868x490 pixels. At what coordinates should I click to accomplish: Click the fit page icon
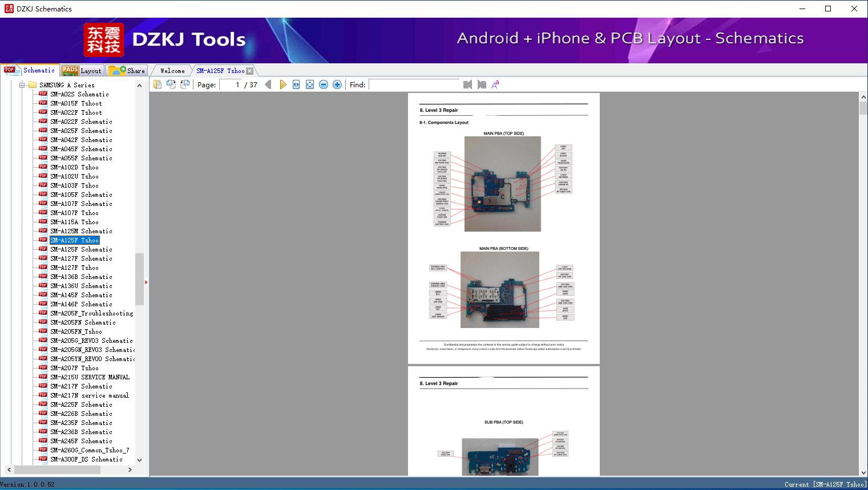[310, 84]
